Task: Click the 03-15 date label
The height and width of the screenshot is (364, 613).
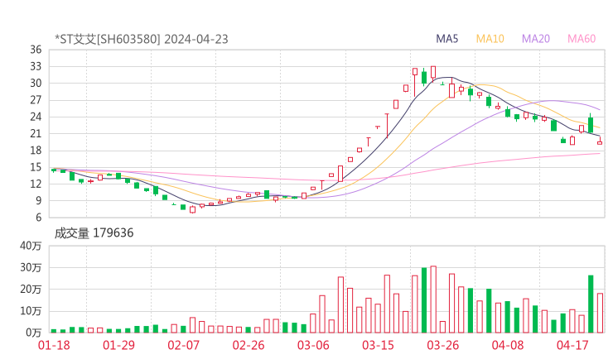Action: 378,345
